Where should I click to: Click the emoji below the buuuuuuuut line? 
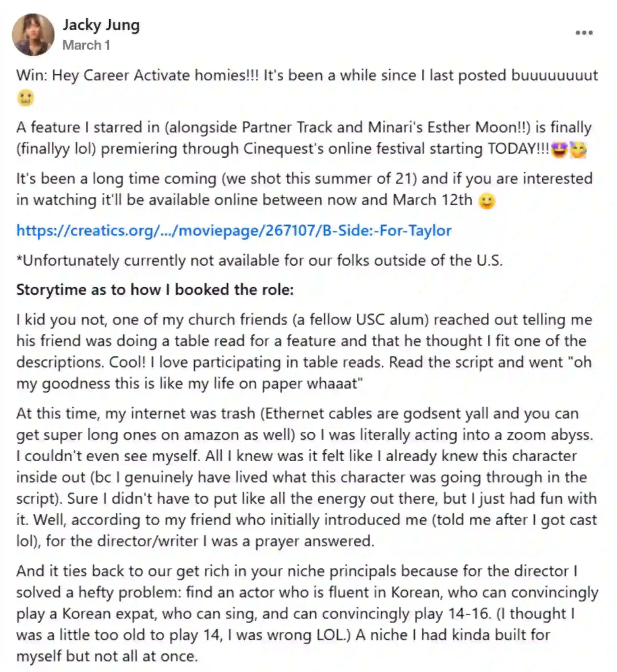coord(26,98)
